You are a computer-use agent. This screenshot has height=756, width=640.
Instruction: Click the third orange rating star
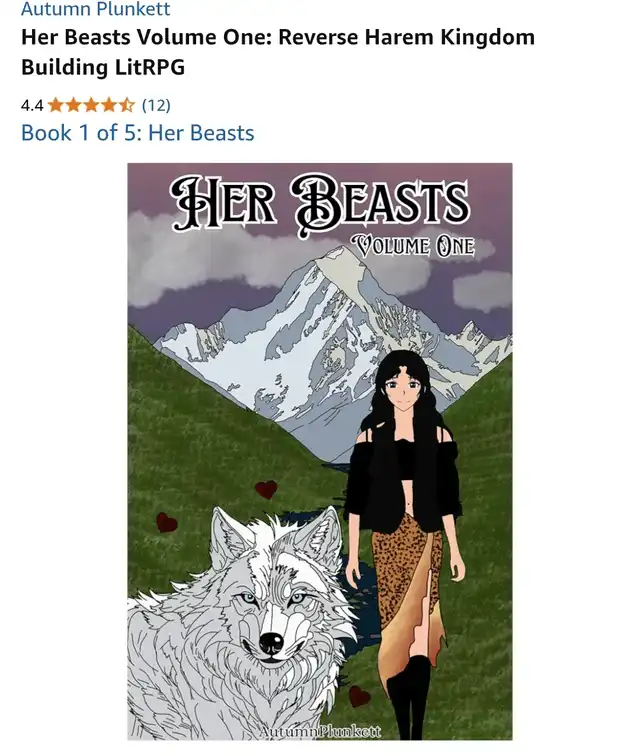coord(91,105)
